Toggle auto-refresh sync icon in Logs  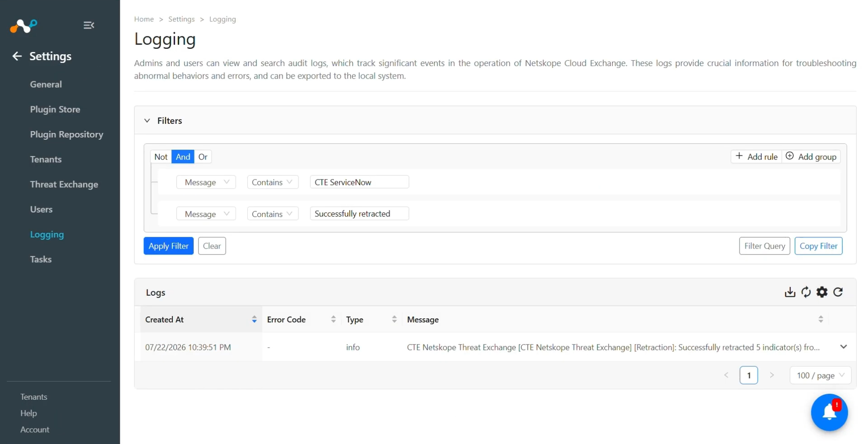806,292
